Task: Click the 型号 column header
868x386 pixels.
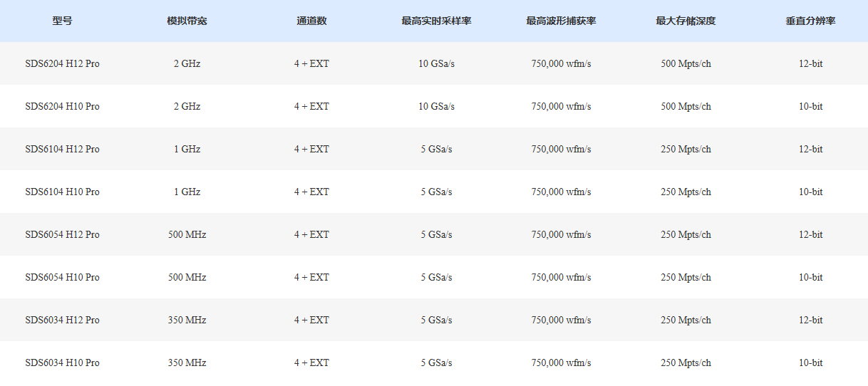Action: [62, 21]
